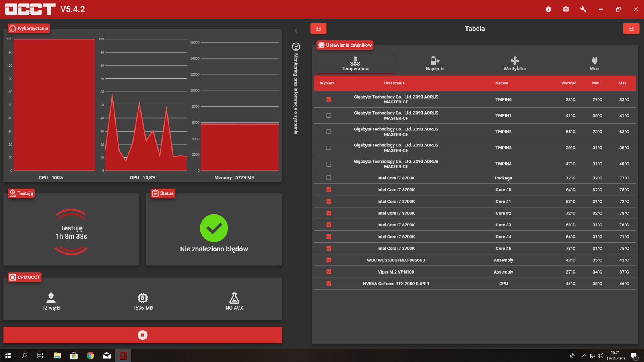Sort table by Urządzenie column header
Image resolution: width=644 pixels, height=362 pixels.
click(x=394, y=83)
